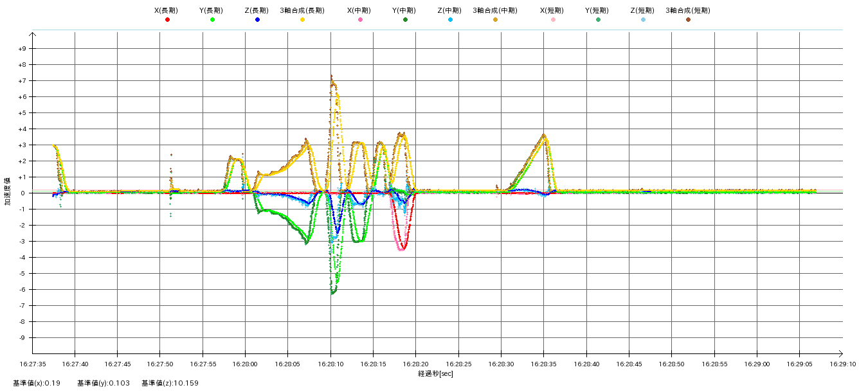This screenshot has height=392, width=868.
Task: Click the dark green Y(中期) legend marker
Action: pos(405,20)
